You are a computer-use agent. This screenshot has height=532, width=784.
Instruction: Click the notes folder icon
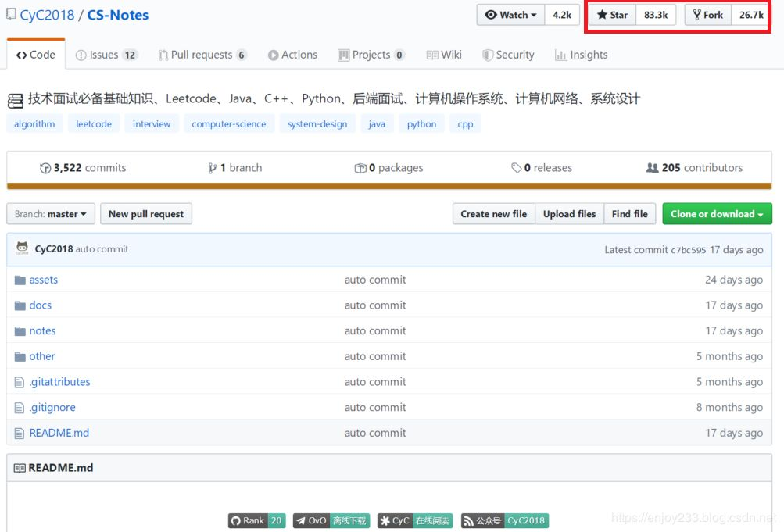point(20,331)
